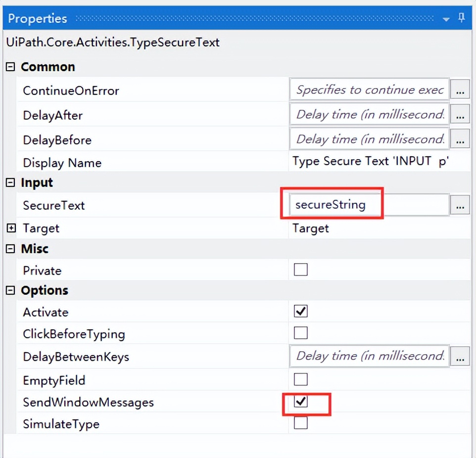Open SecureText expression editor ellipsis button
This screenshot has width=476, height=458.
(x=460, y=205)
